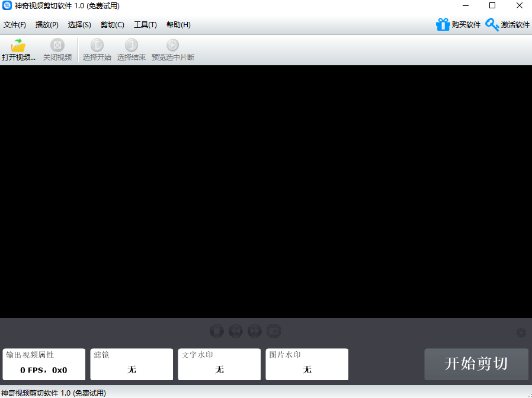Screen dimensions: 532x398
Task: Mark clip start with 选择开始 icon
Action: 97,50
